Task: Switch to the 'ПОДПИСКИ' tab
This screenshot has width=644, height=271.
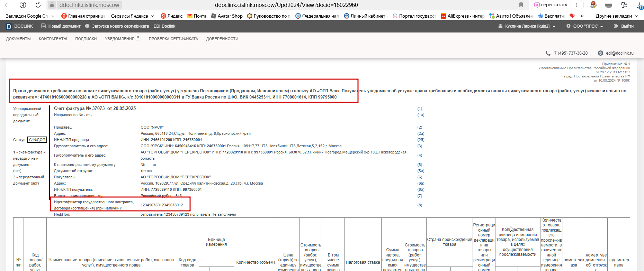Action: coord(86,39)
